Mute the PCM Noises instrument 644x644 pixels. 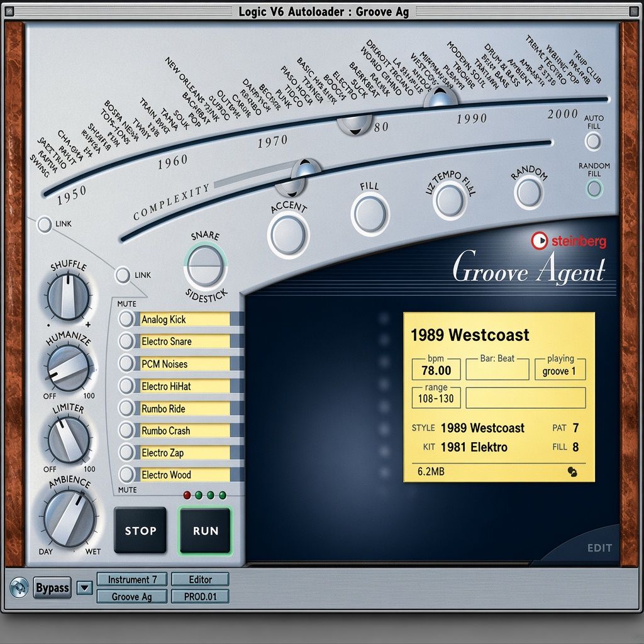click(x=126, y=364)
